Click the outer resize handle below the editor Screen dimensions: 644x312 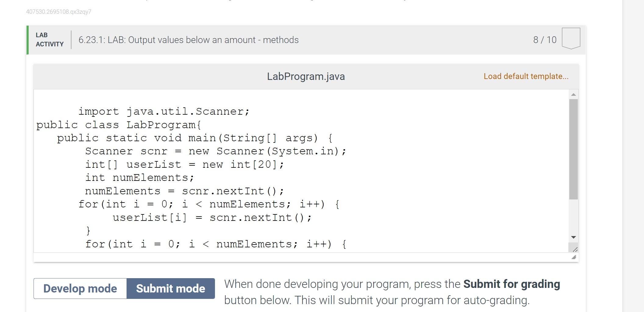click(x=574, y=257)
